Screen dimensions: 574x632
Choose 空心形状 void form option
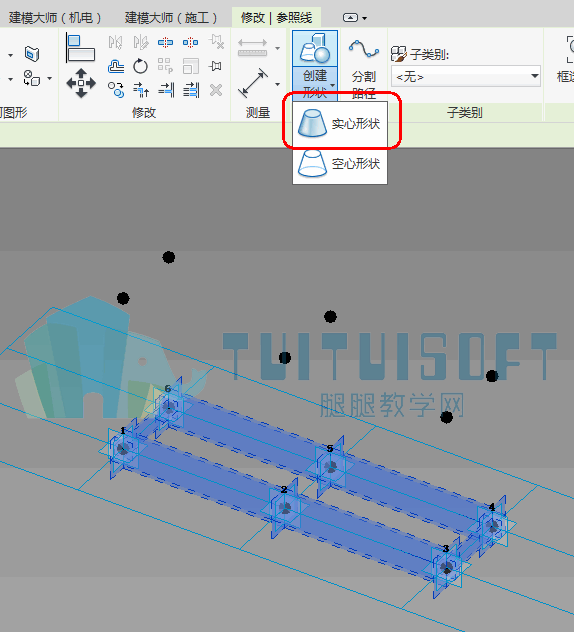[340, 164]
